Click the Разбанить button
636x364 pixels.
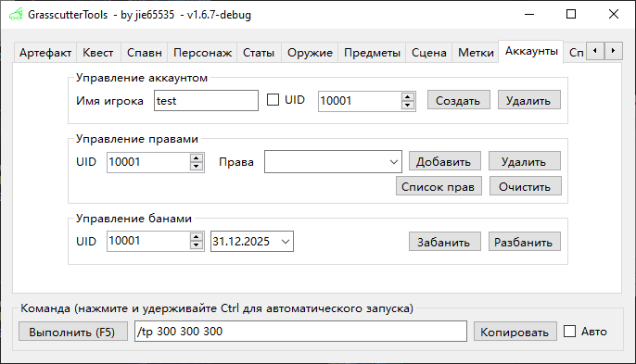click(x=525, y=242)
